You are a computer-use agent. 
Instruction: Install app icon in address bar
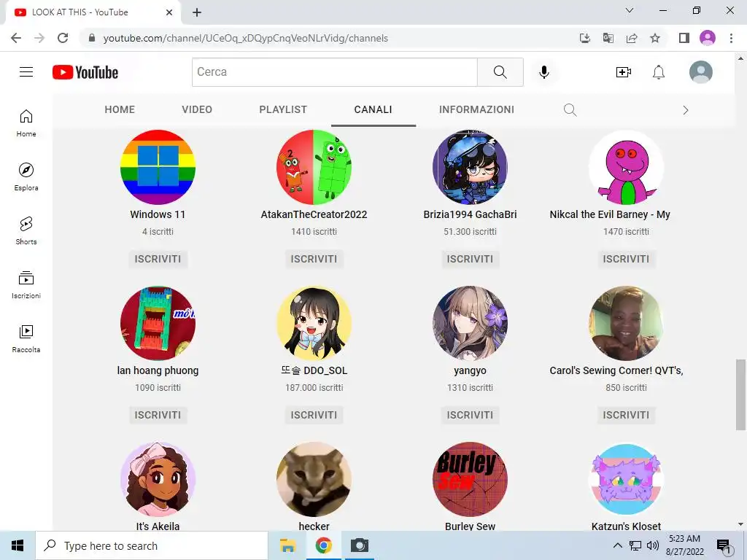pyautogui.click(x=585, y=38)
